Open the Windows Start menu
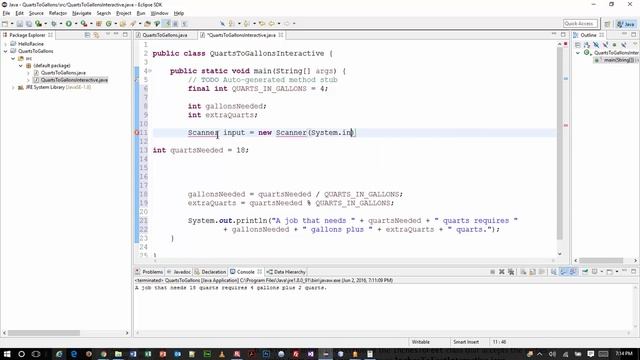The height and width of the screenshot is (360, 640). click(x=7, y=354)
